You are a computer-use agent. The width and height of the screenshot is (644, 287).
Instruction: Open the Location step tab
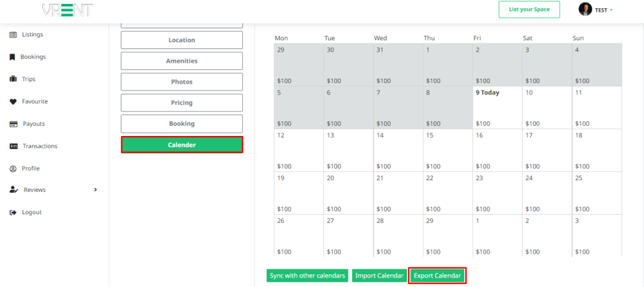[182, 40]
